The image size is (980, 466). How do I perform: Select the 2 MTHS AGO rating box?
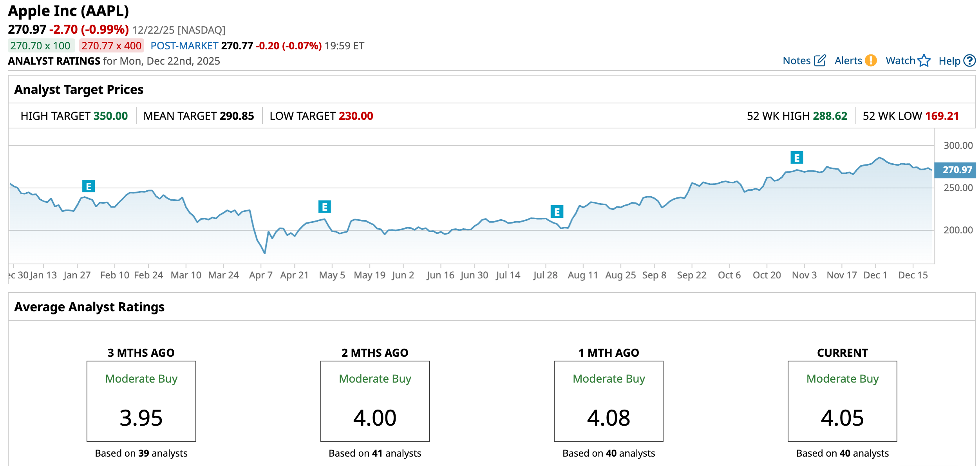coord(375,401)
